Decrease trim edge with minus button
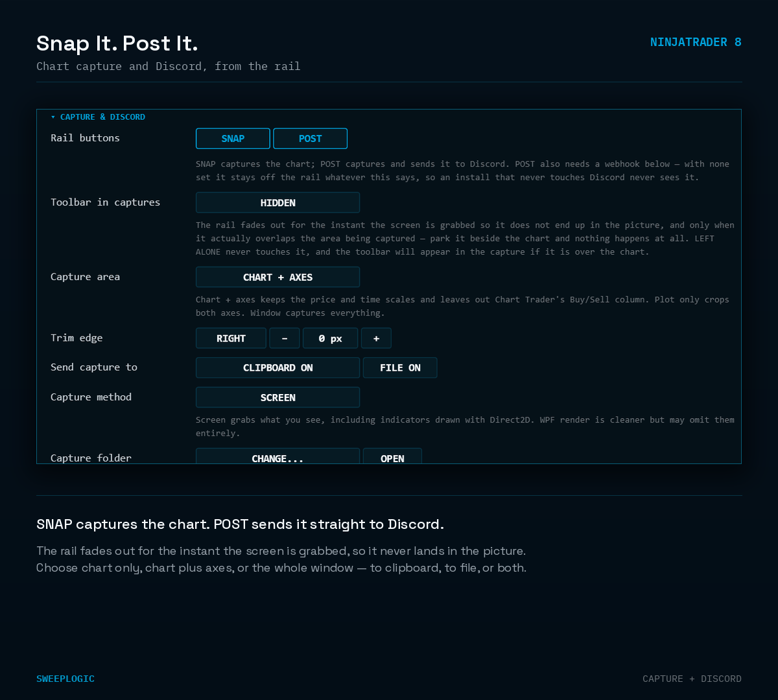The height and width of the screenshot is (700, 778). pyautogui.click(x=285, y=338)
